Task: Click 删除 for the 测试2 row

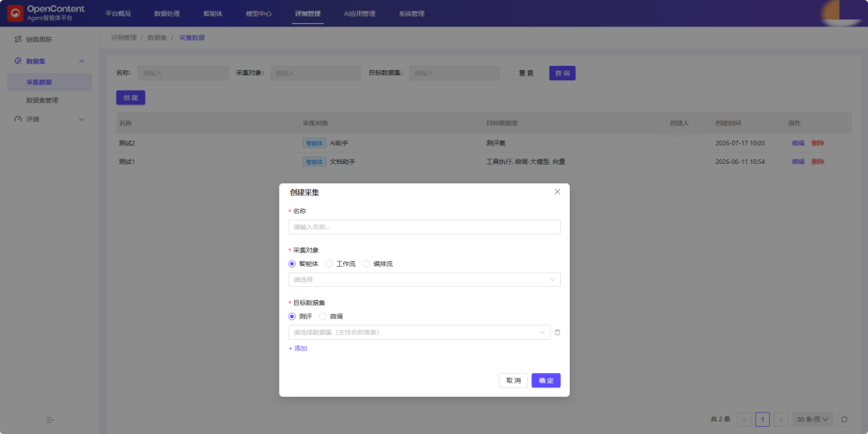Action: click(817, 143)
